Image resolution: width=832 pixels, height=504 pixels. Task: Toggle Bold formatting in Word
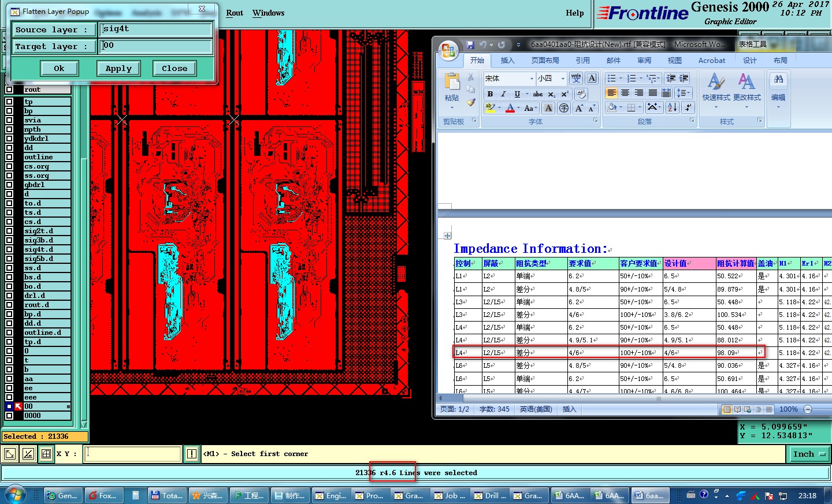tap(490, 94)
